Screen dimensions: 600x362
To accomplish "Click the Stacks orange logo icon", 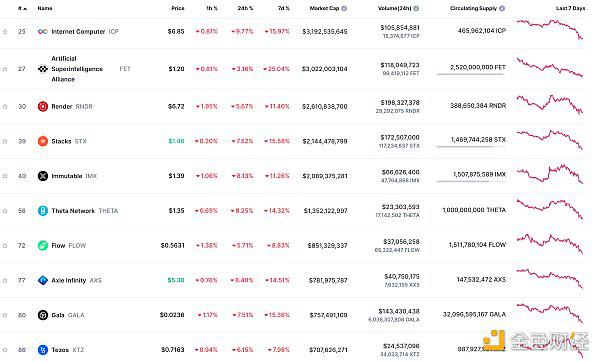I will point(42,141).
